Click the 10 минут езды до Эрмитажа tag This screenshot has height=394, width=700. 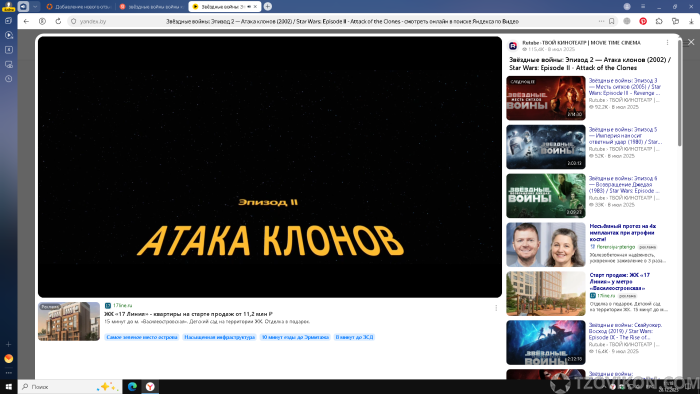tap(295, 337)
